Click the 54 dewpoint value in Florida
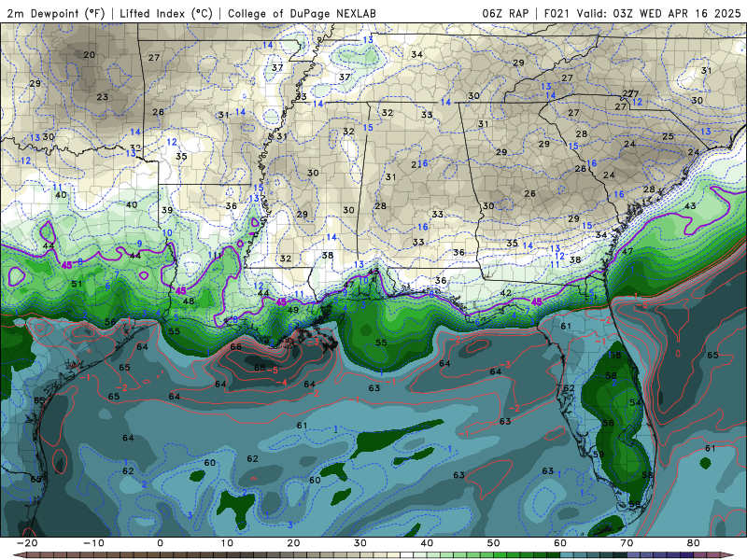Viewport: 747px width, 560px height. pos(635,402)
